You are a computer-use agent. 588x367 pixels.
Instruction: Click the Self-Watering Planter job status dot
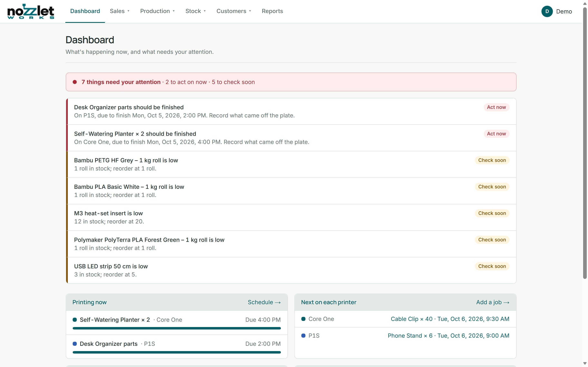pyautogui.click(x=75, y=320)
